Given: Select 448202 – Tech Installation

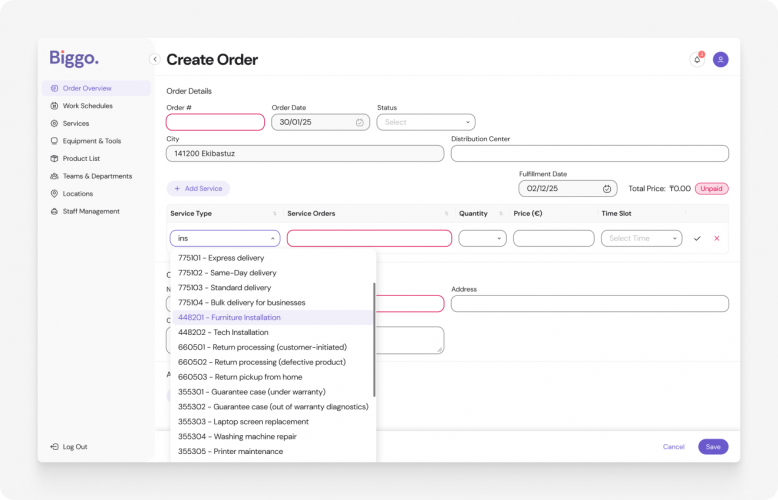Looking at the screenshot, I should click(272, 333).
